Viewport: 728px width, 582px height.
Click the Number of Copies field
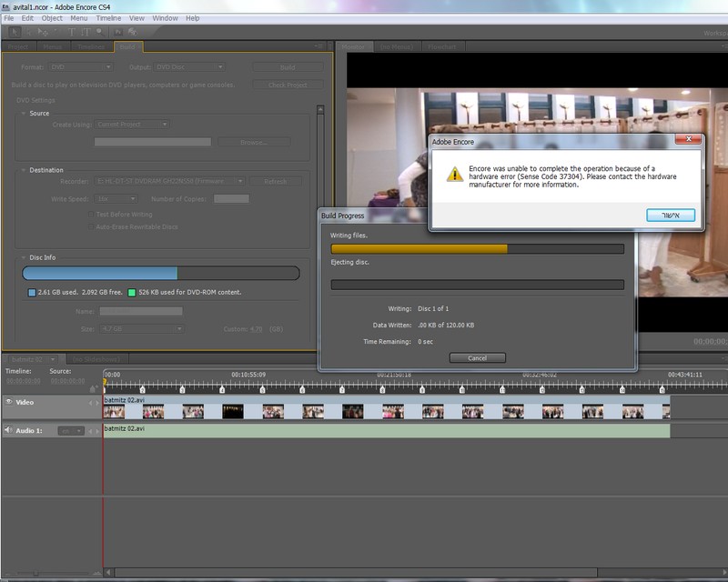point(231,198)
